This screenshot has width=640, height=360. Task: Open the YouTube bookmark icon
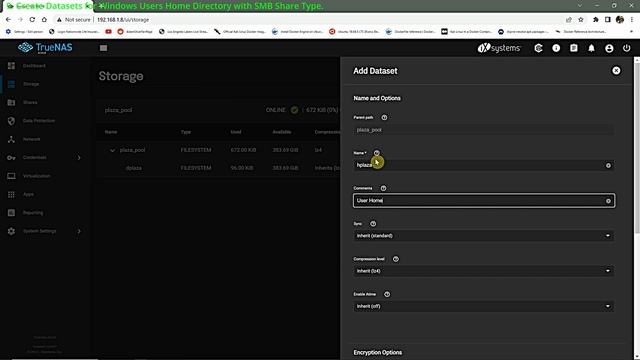coord(108,31)
